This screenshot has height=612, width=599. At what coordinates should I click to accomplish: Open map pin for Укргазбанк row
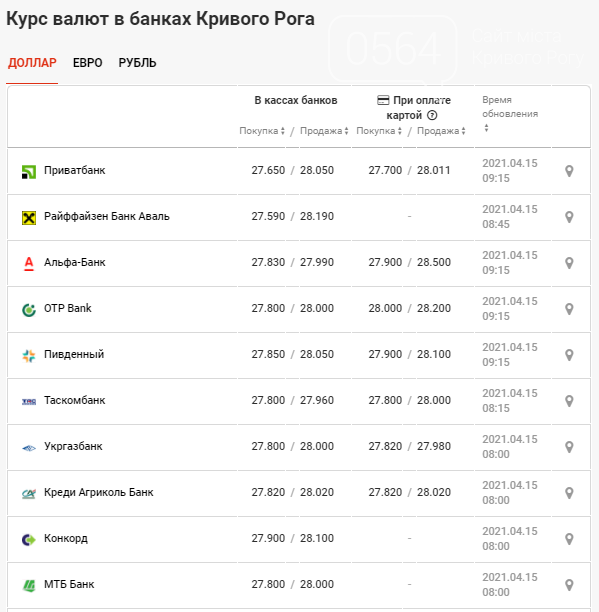point(569,447)
